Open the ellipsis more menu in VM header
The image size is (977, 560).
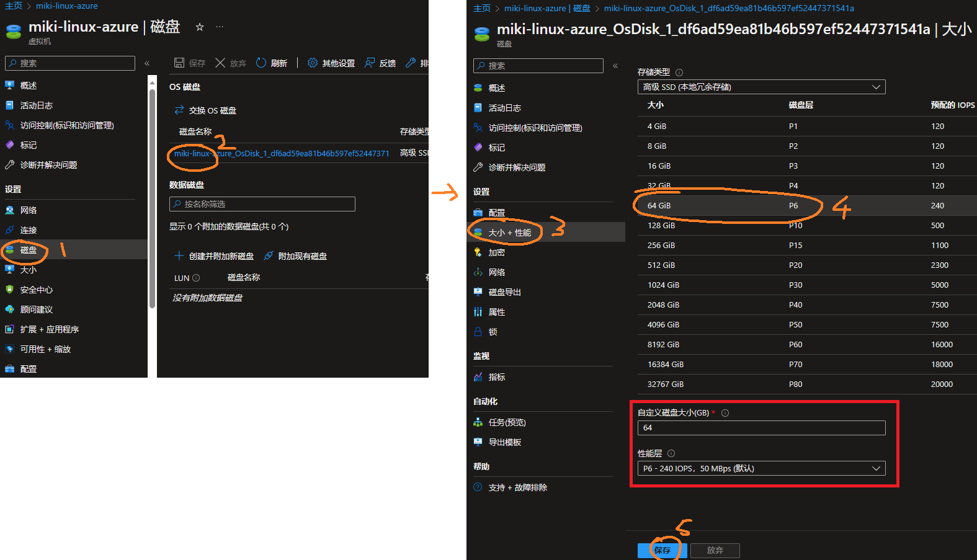(x=220, y=27)
